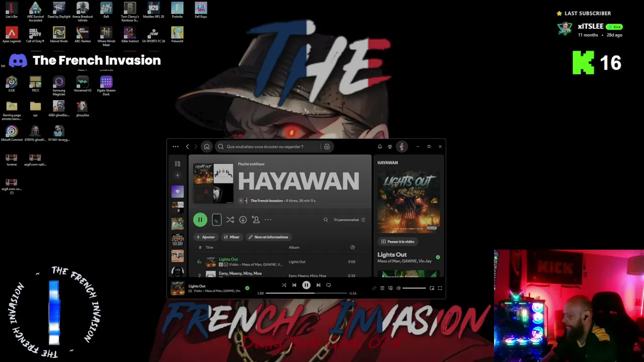
Task: Toggle shuffle in the bottom player bar
Action: click(x=284, y=285)
